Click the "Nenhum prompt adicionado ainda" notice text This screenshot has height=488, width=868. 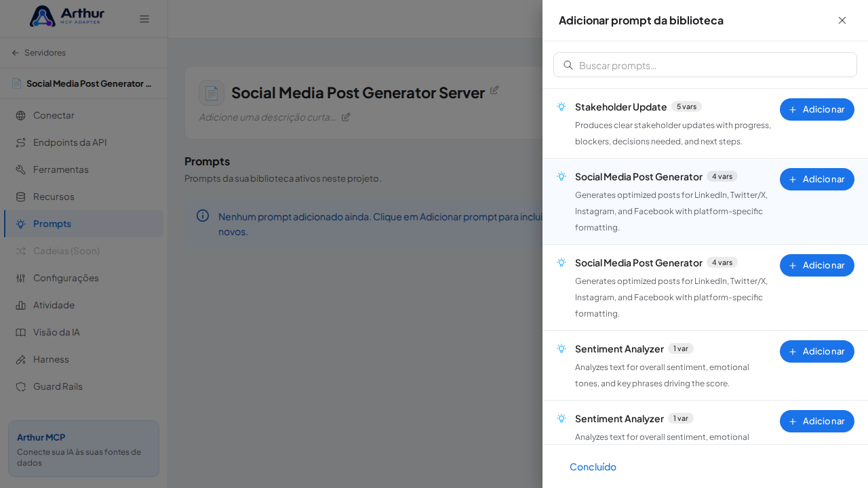coord(380,224)
